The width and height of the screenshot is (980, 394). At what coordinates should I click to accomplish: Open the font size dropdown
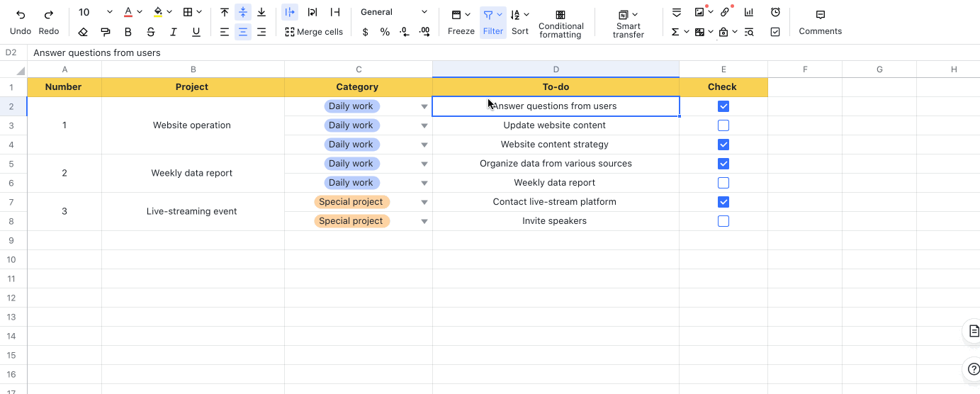point(108,12)
